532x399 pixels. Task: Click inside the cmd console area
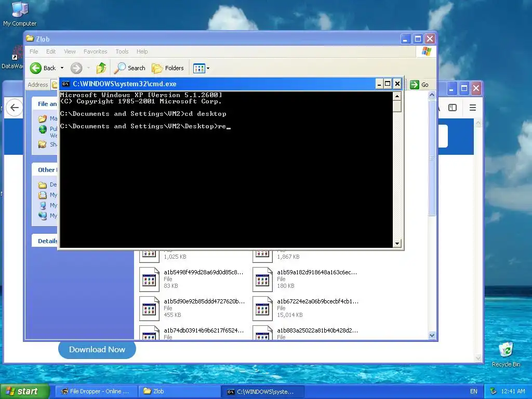point(227,170)
